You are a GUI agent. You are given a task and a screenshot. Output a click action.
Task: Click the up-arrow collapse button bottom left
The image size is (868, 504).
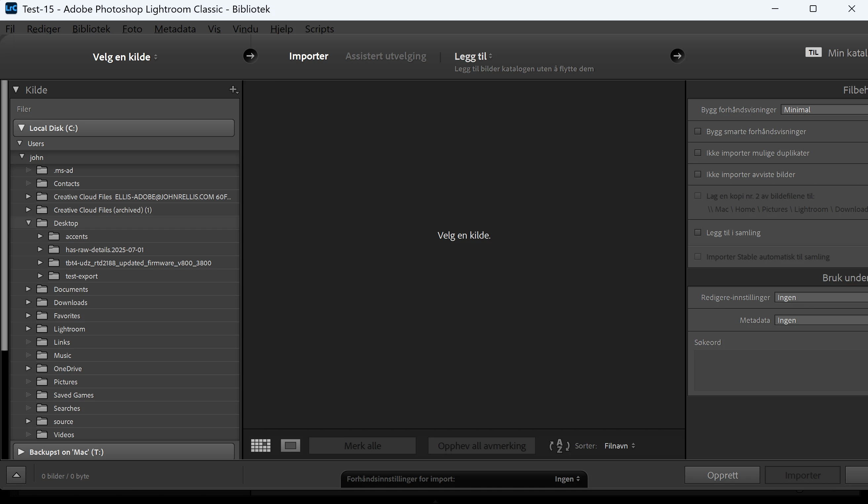16,475
